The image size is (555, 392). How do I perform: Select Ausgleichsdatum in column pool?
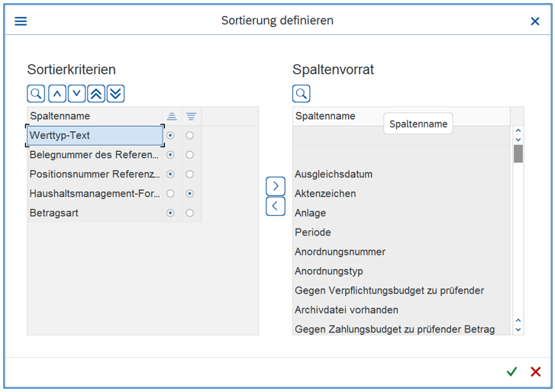[334, 175]
